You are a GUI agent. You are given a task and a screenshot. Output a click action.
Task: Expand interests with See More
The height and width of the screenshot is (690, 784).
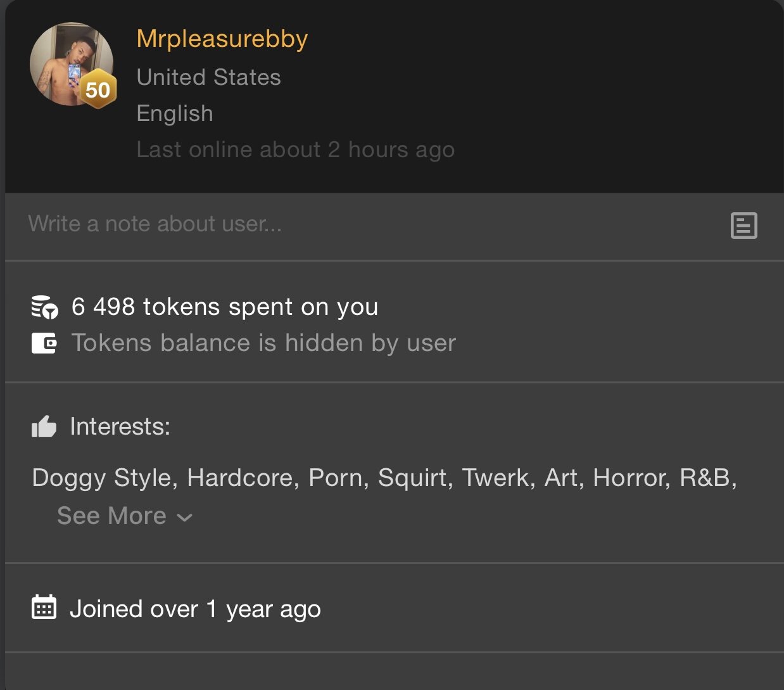pyautogui.click(x=112, y=516)
